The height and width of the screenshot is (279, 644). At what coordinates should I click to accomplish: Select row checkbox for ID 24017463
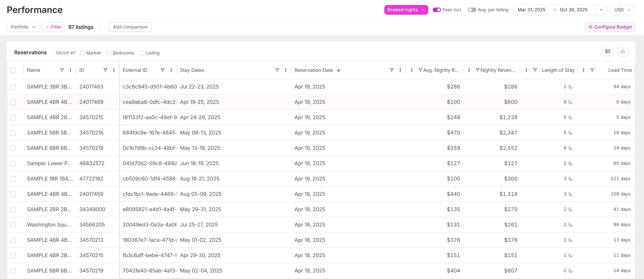click(x=13, y=87)
